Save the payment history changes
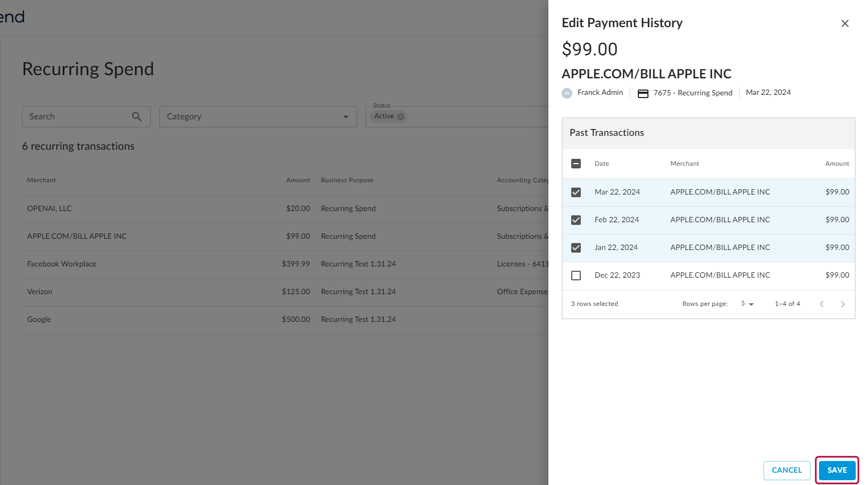 click(x=837, y=470)
